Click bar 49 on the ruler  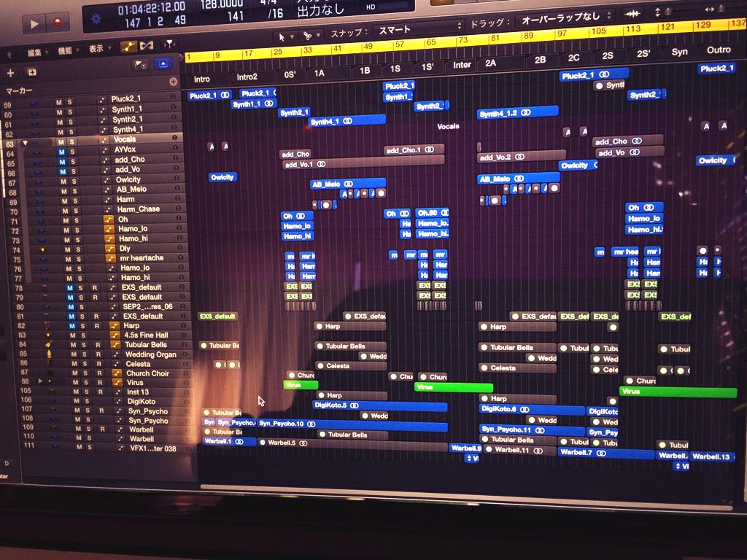pos(368,47)
